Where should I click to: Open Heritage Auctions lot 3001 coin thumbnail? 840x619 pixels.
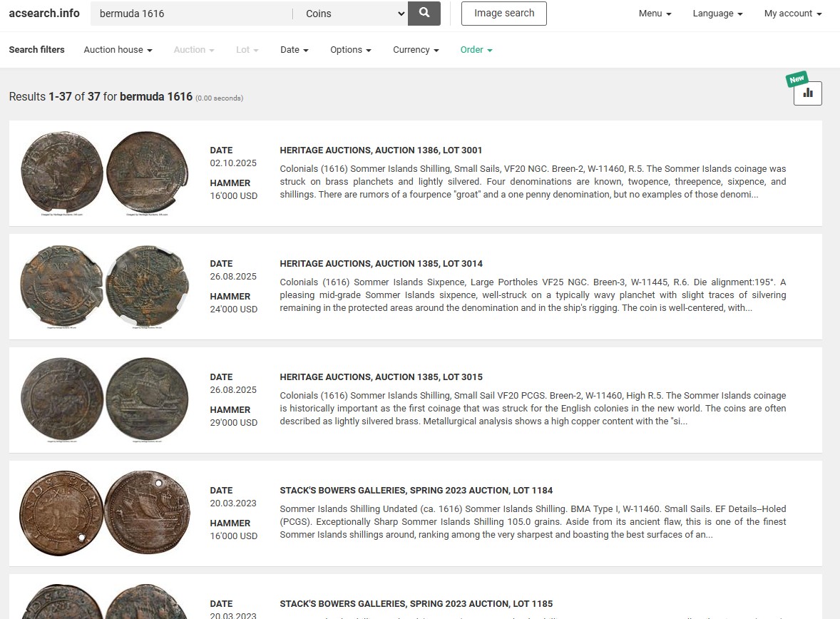coord(105,173)
